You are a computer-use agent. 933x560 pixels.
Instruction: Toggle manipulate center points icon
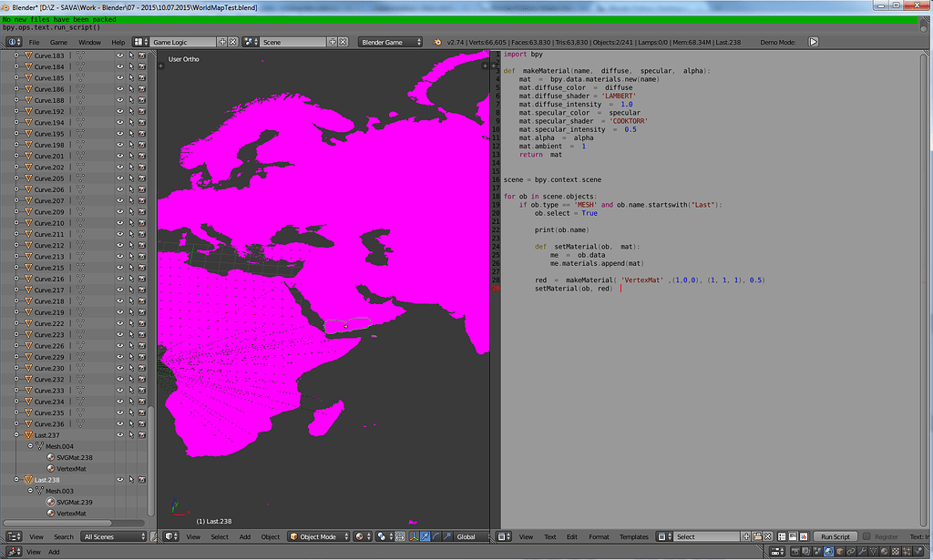pos(401,537)
